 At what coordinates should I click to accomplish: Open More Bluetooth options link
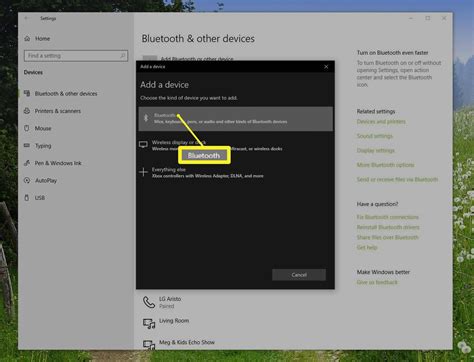pyautogui.click(x=385, y=165)
